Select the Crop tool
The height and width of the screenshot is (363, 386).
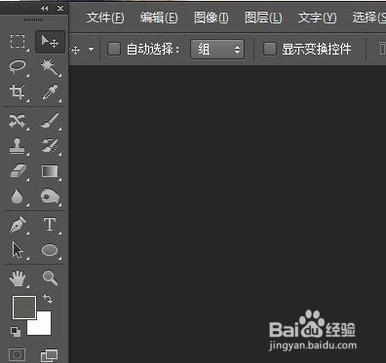(17, 92)
